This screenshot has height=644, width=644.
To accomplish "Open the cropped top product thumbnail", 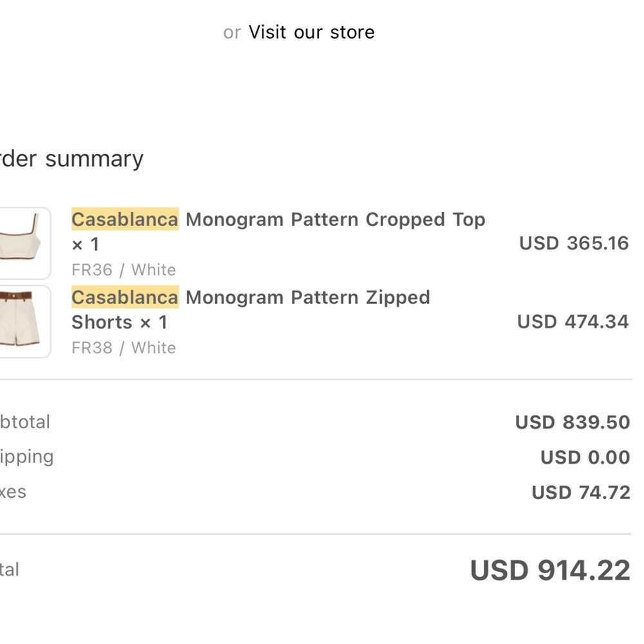I will click(24, 243).
